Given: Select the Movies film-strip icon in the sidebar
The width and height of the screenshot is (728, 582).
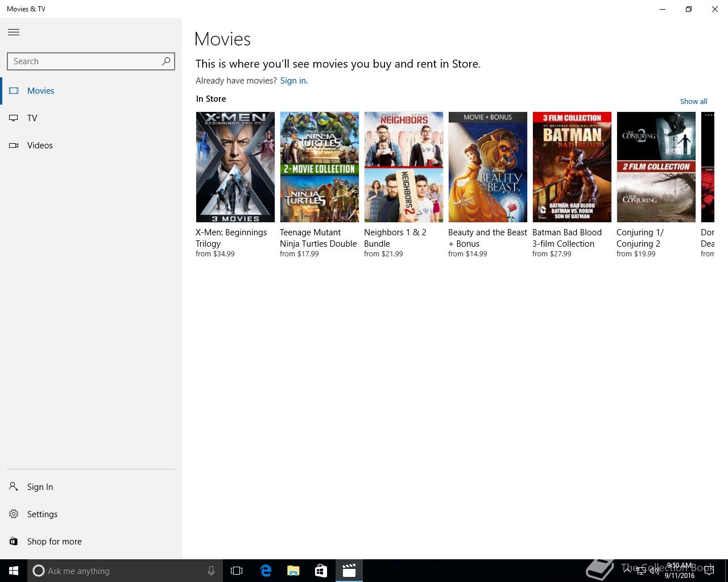Looking at the screenshot, I should coord(14,91).
